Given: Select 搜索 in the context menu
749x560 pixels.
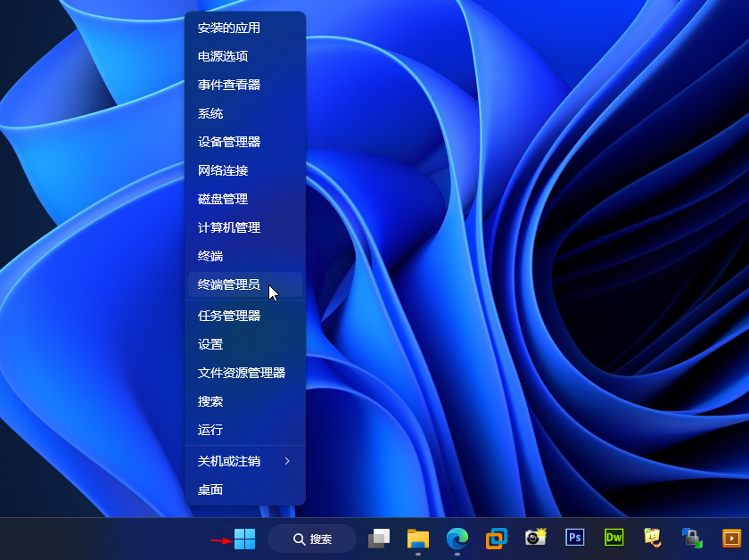Looking at the screenshot, I should coord(245,401).
